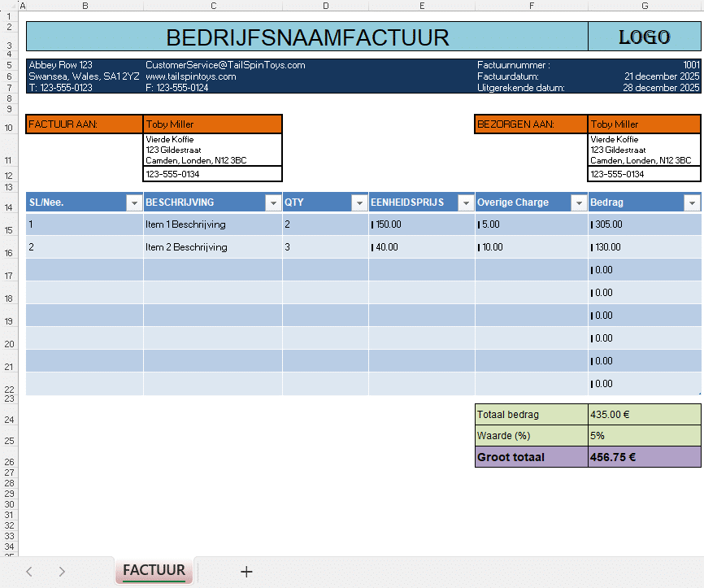Click AutoFilter icon on QTY header
Image resolution: width=704 pixels, height=588 pixels.
(359, 202)
